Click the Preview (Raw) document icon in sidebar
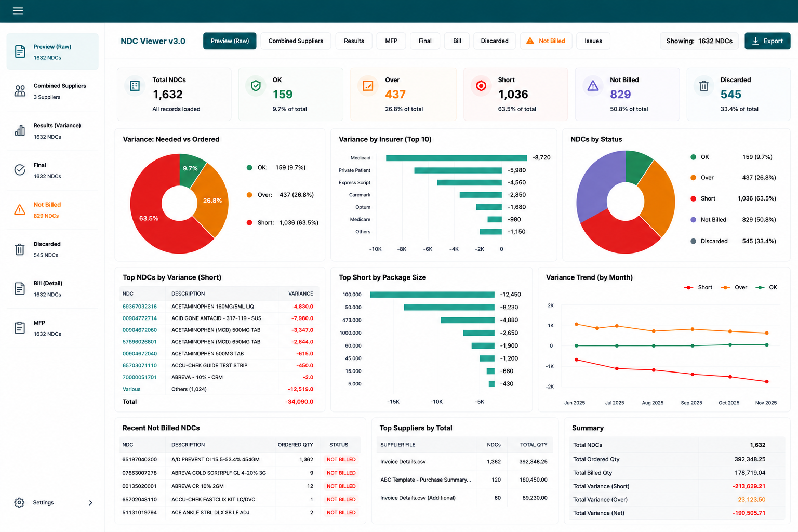Viewport: 798px width, 532px height. coord(20,51)
